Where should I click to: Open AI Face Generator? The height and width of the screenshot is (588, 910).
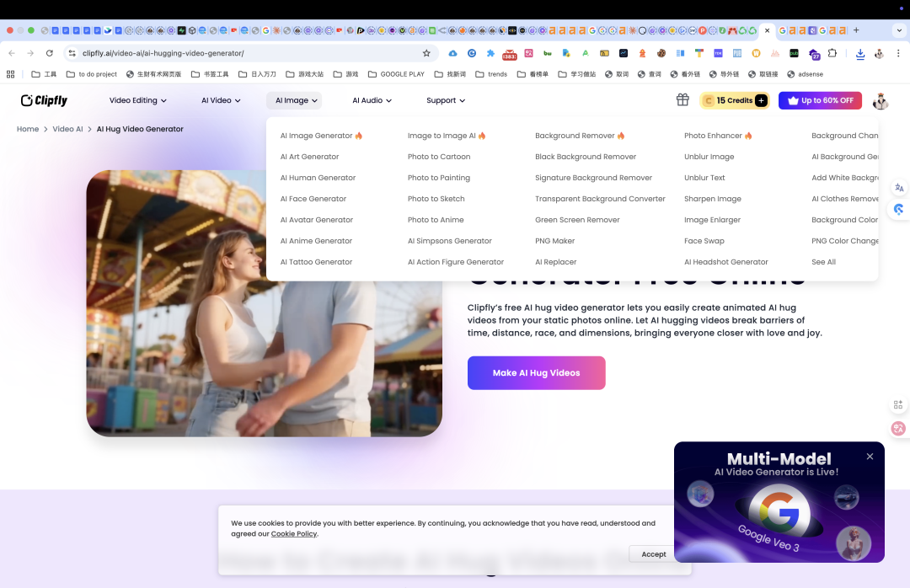[x=313, y=199]
